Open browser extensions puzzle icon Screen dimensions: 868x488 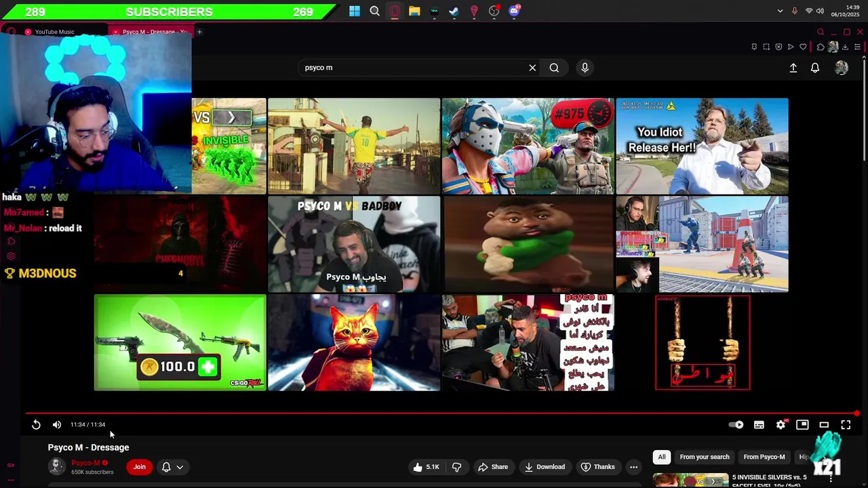(x=820, y=47)
